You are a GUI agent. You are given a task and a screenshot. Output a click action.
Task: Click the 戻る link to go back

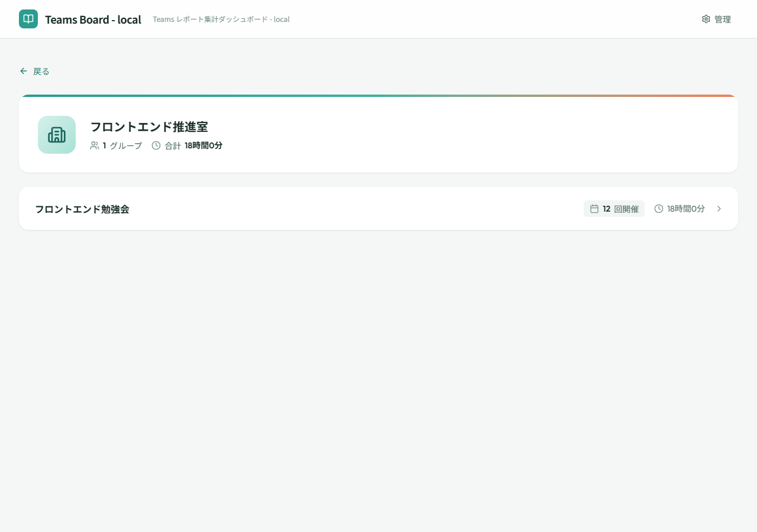tap(41, 71)
